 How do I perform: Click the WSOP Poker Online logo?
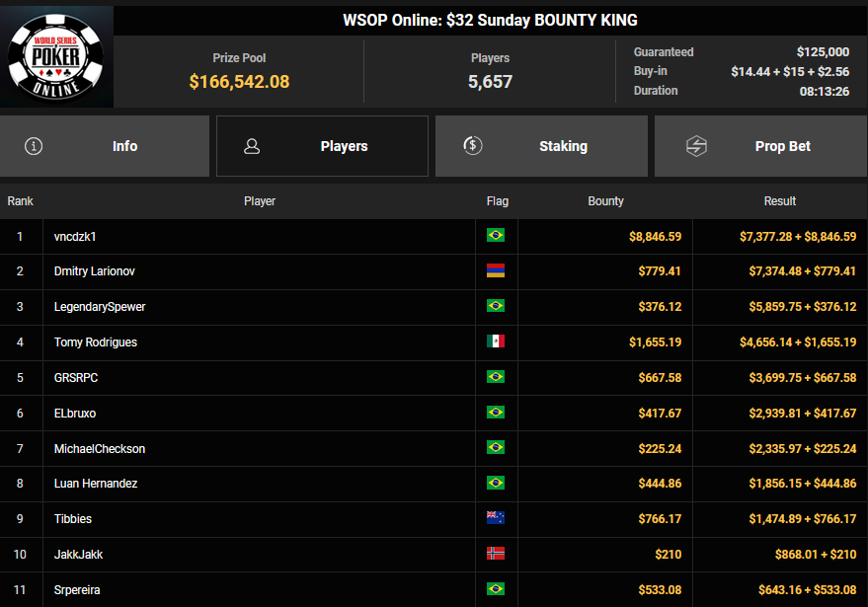click(56, 57)
